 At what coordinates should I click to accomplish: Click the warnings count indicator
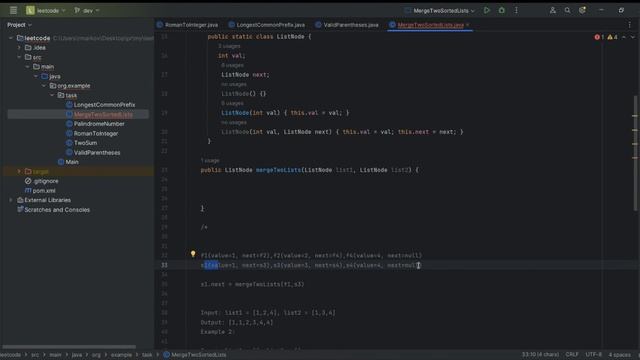click(612, 37)
